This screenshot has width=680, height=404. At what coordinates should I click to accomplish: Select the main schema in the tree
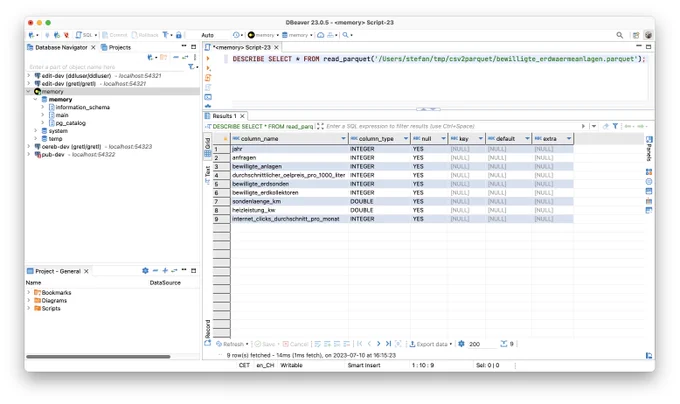click(62, 115)
